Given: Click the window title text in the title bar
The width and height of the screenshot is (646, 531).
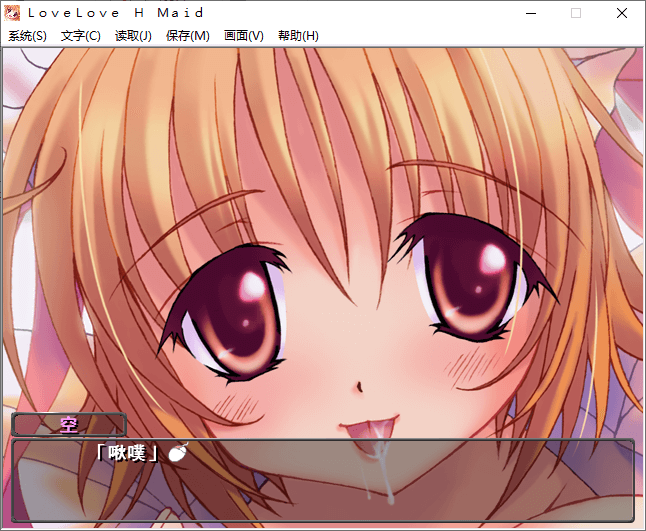Looking at the screenshot, I should pos(115,13).
